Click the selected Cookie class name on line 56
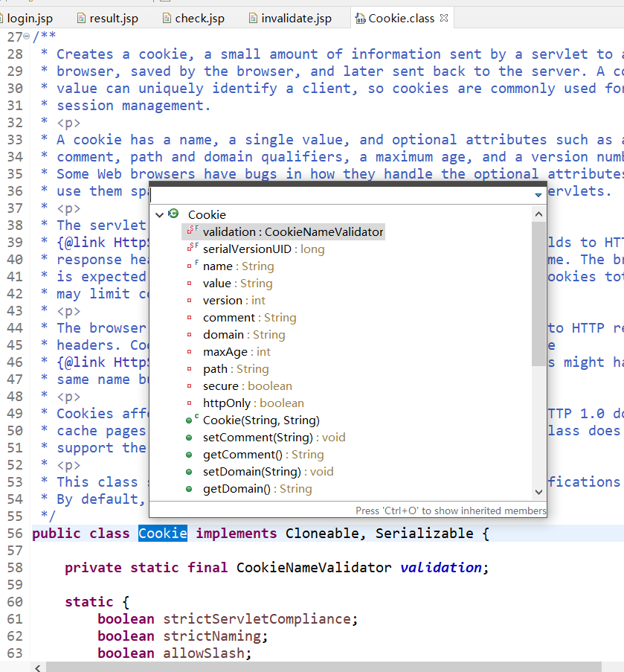 pos(163,534)
